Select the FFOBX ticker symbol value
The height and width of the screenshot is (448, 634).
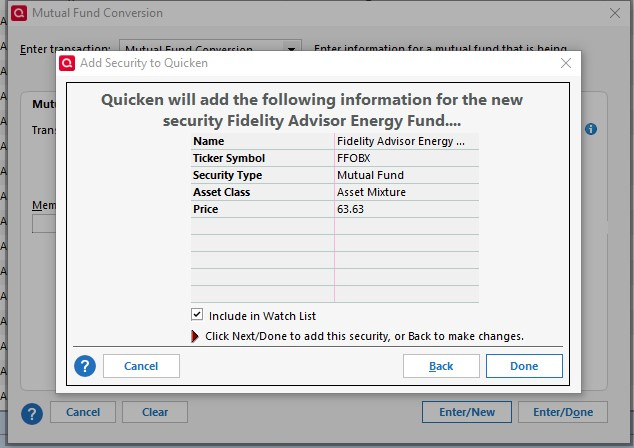point(353,158)
